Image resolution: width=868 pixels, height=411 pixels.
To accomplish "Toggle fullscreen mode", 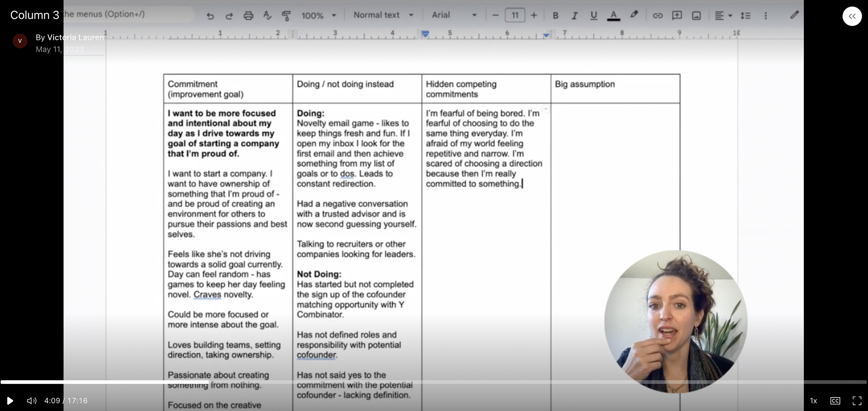I will 857,401.
